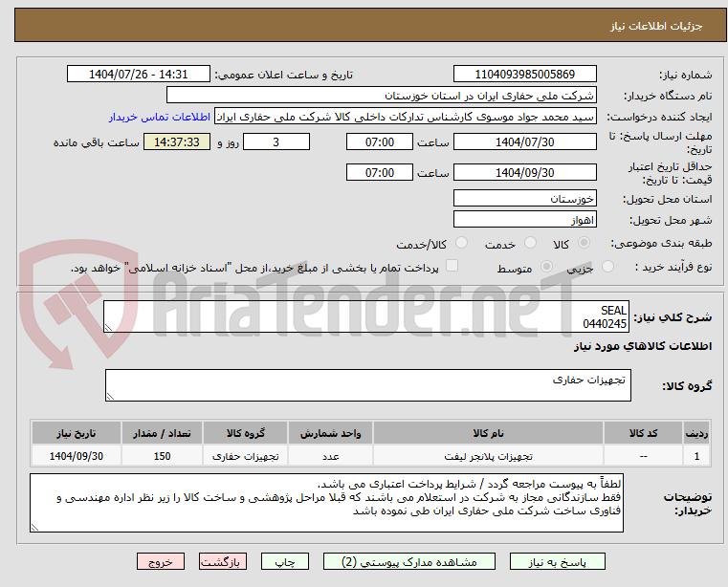Click the response deadline time 07:00 field
The height and width of the screenshot is (587, 728).
click(x=380, y=142)
